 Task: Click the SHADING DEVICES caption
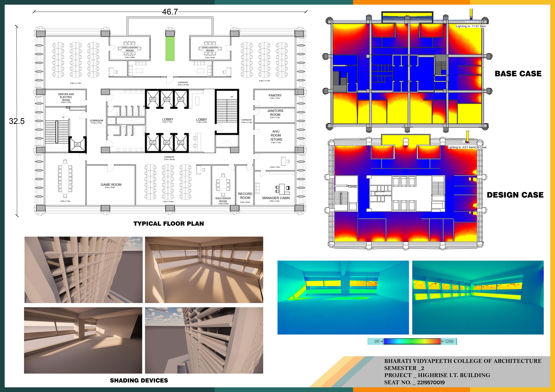(x=139, y=380)
